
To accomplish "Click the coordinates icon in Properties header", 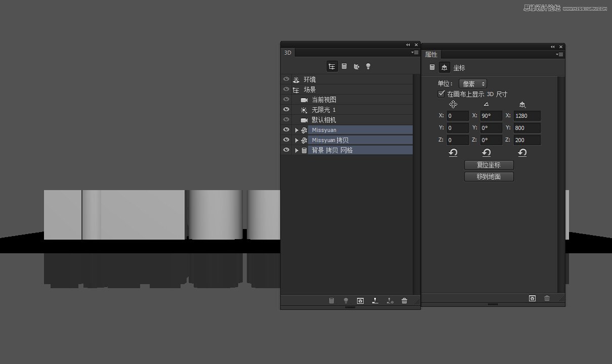I will 444,67.
